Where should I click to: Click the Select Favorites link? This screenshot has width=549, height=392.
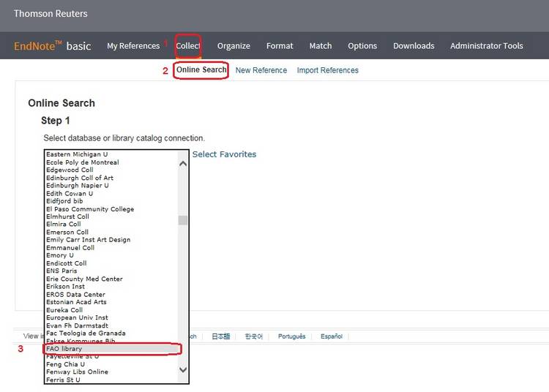pyautogui.click(x=224, y=154)
